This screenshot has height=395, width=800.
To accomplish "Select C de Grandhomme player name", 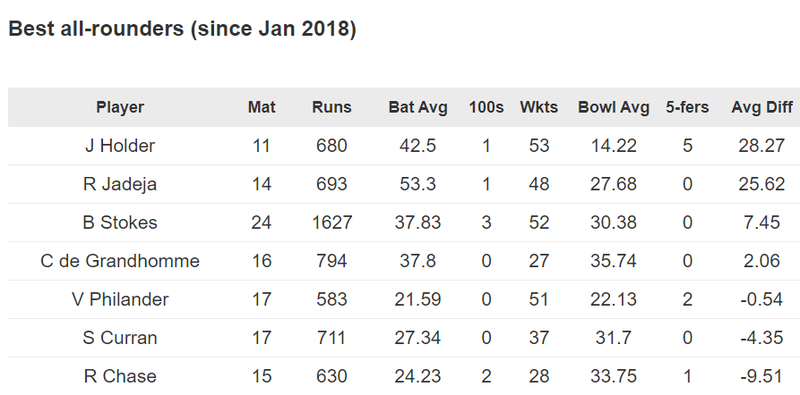I will tap(120, 261).
